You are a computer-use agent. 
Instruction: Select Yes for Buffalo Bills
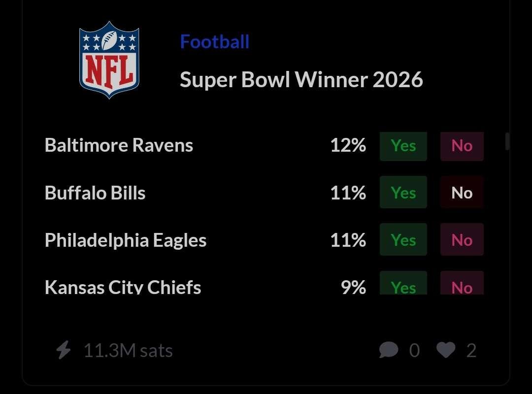[x=403, y=192]
